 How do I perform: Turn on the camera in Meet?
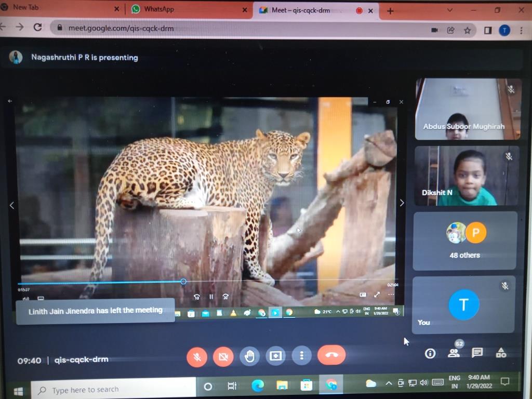(x=223, y=356)
